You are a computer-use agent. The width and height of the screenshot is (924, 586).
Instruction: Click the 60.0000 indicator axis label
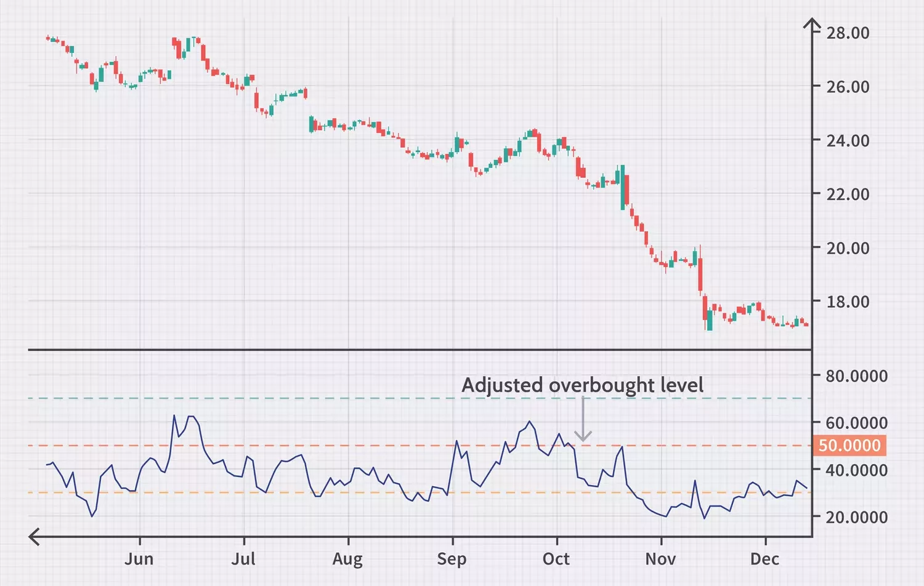coord(856,423)
